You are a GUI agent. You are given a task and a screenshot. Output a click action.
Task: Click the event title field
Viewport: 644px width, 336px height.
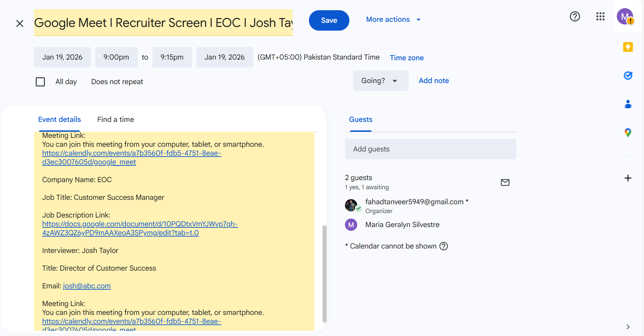tap(163, 22)
